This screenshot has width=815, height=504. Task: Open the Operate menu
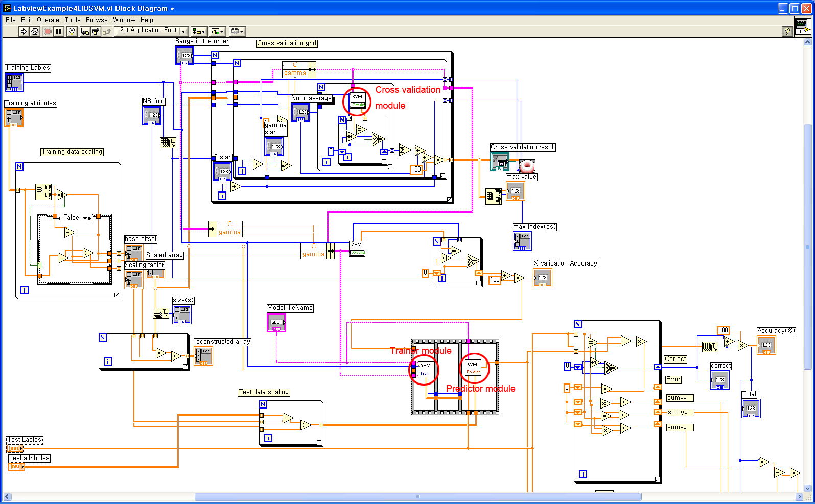(48, 20)
